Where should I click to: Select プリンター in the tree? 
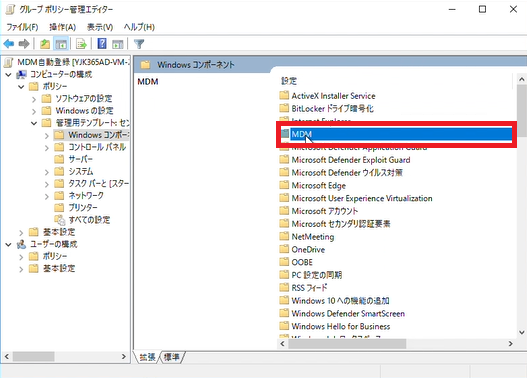pos(83,208)
